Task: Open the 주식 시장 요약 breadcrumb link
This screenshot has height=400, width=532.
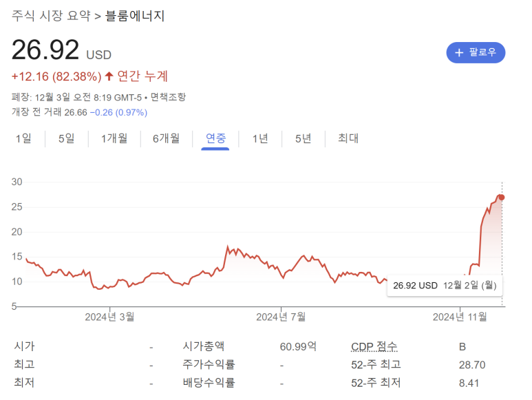Action: pyautogui.click(x=51, y=16)
